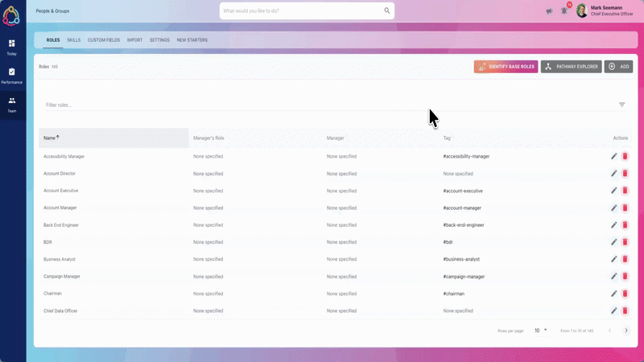
Task: Switch to the Skills tab
Action: click(x=73, y=40)
